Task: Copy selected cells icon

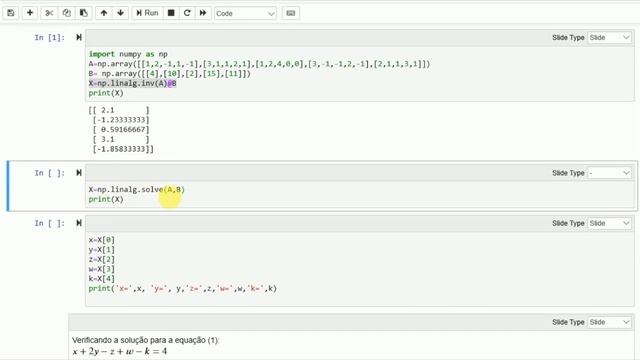Action: (x=67, y=13)
